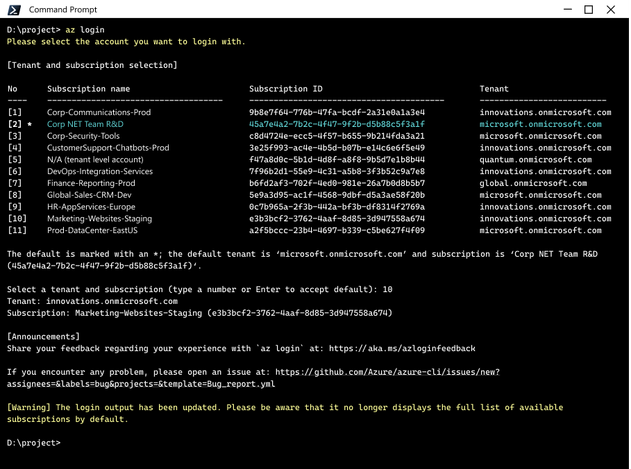This screenshot has width=631, height=469.
Task: Click subscription ID starting with b6fd2af3
Action: point(337,183)
